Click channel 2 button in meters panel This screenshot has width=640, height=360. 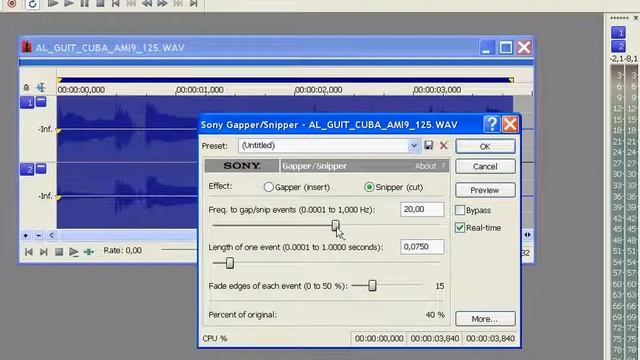[x=618, y=46]
